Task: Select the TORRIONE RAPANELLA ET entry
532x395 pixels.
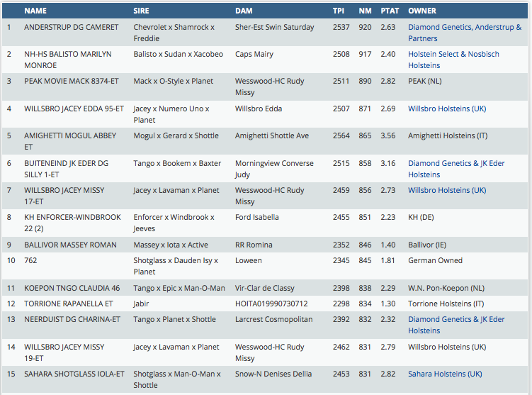Action: (68, 304)
